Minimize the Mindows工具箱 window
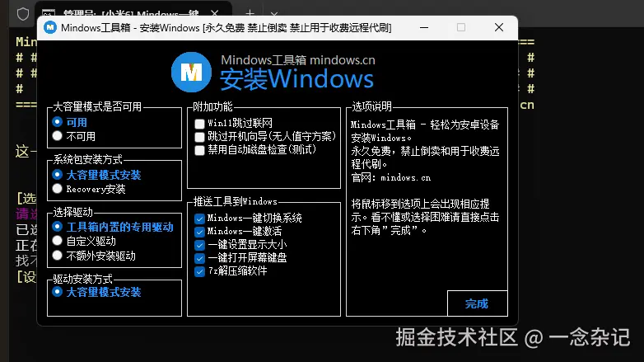 424,27
